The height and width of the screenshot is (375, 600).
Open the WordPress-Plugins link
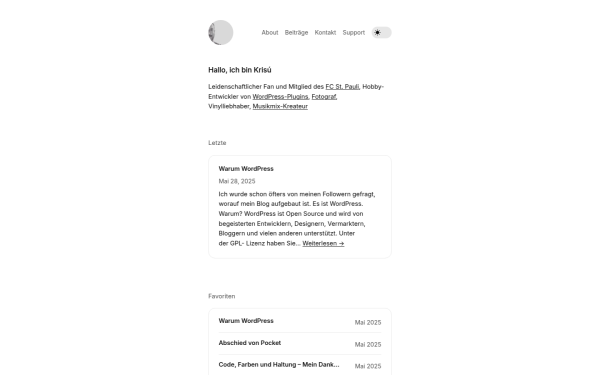280,96
